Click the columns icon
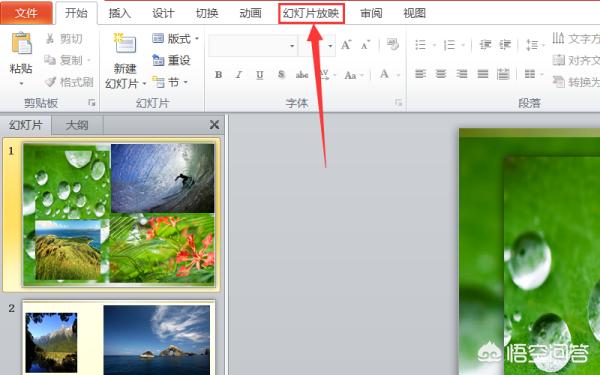 click(x=530, y=73)
